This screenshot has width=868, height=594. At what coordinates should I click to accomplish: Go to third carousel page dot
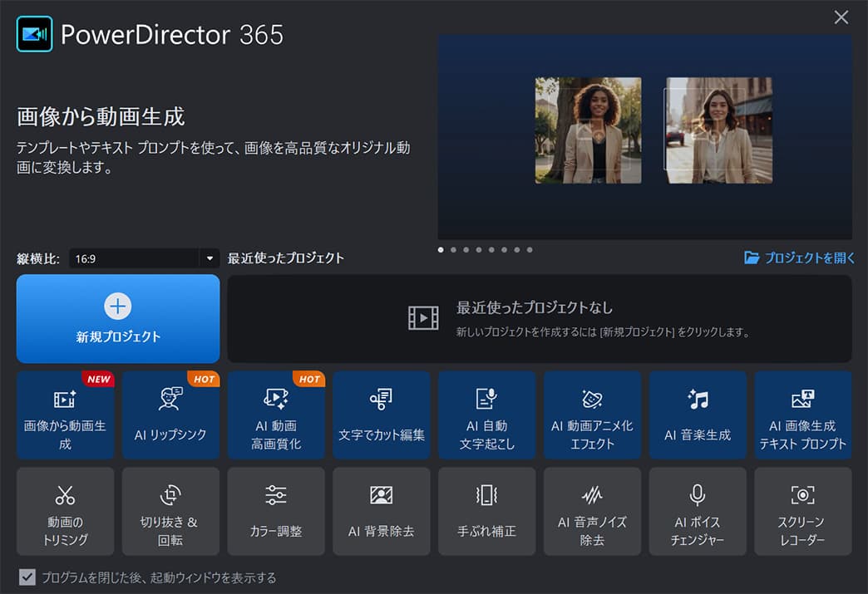click(466, 250)
